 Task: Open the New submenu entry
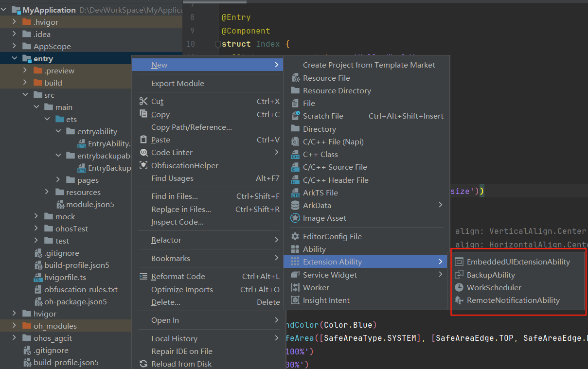pyautogui.click(x=208, y=65)
